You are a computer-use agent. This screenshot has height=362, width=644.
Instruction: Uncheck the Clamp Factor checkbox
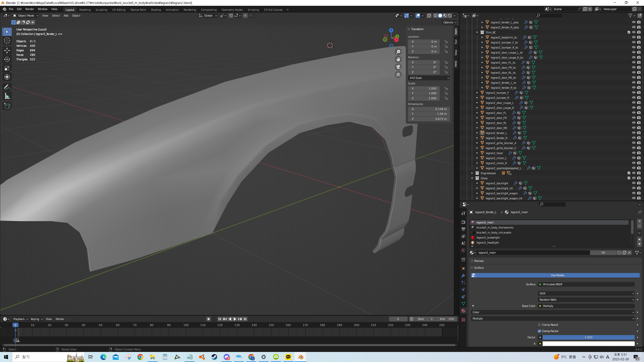[539, 331]
